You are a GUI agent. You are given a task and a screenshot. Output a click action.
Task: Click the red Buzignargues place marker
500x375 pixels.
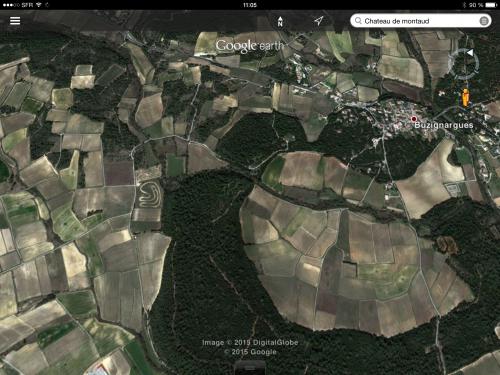point(414,119)
